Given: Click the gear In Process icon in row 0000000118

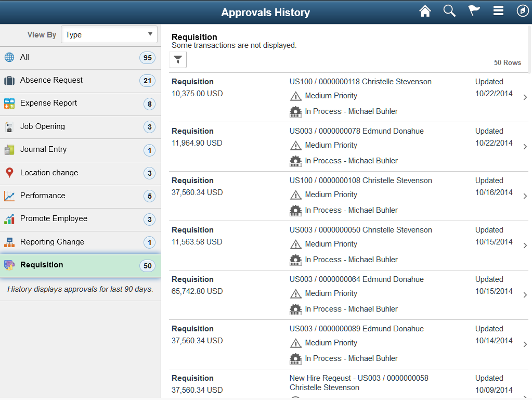Looking at the screenshot, I should pyautogui.click(x=295, y=112).
